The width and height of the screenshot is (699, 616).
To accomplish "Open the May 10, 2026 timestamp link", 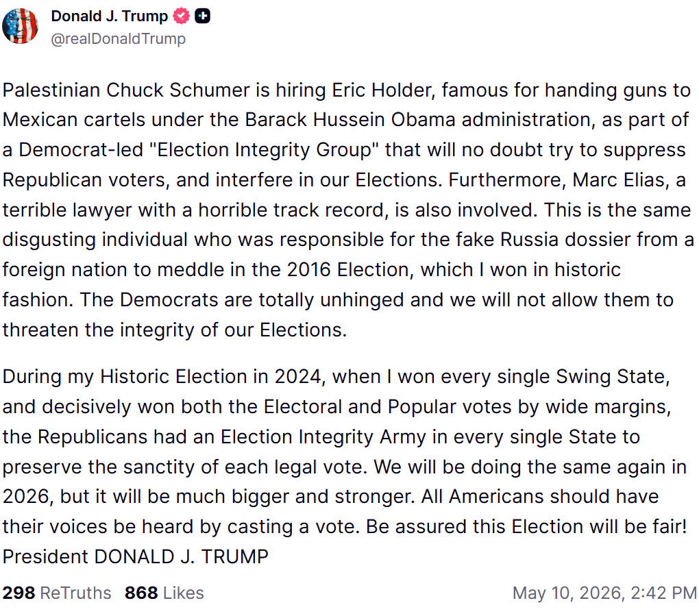I will pyautogui.click(x=604, y=593).
